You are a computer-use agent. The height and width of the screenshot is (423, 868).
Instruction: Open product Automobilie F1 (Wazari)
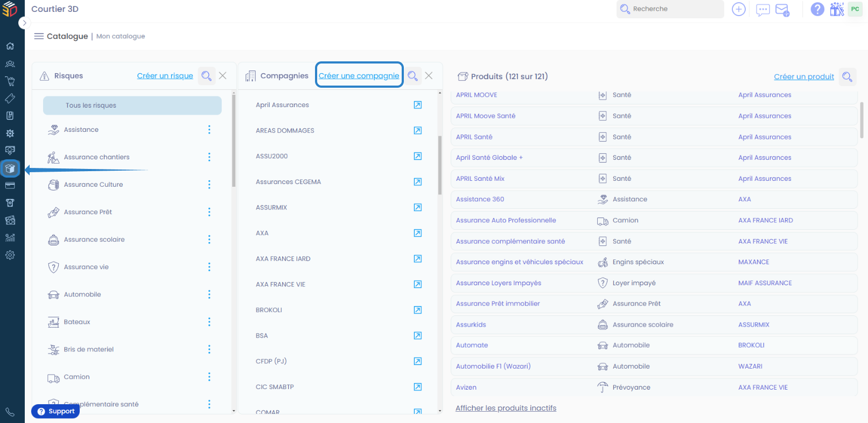pos(493,366)
